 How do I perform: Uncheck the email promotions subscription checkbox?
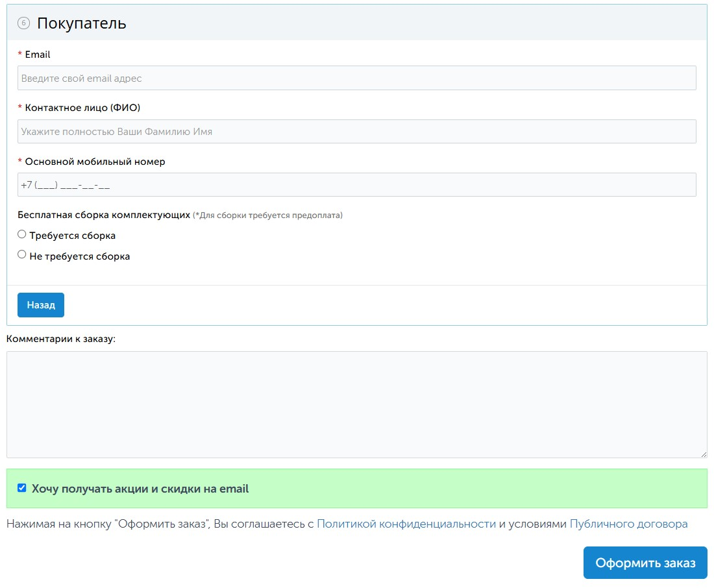(22, 488)
